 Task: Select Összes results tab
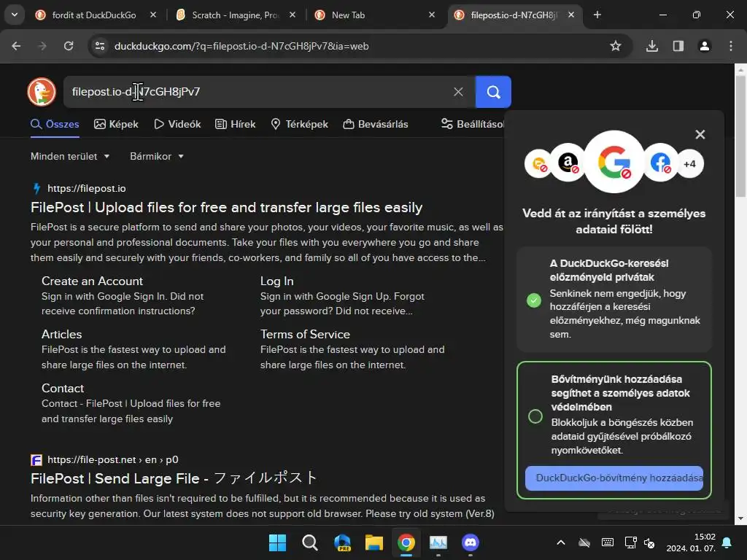tap(55, 124)
